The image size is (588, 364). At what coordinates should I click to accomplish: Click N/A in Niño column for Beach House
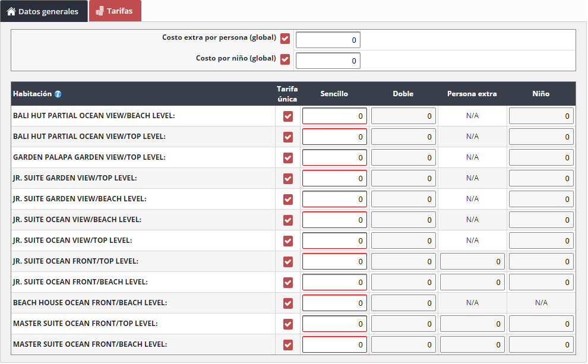[x=541, y=303]
